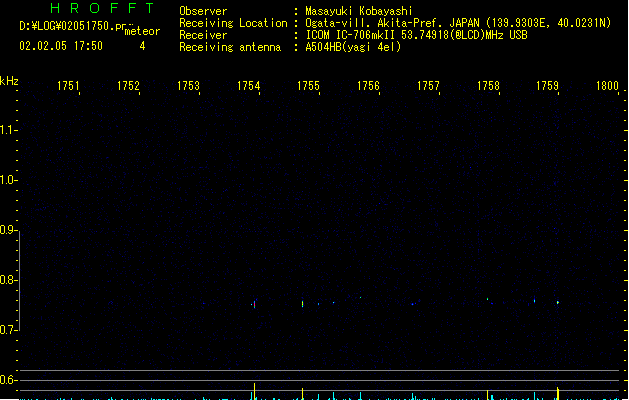The height and width of the screenshot is (400, 629).
Task: Click receiver text ICOM IC-706mkII
Action: pos(352,35)
